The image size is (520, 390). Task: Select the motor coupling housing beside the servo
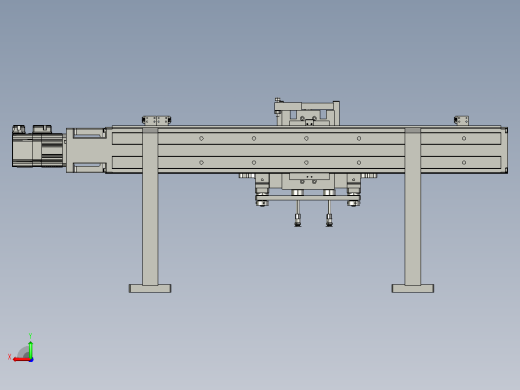pyautogui.click(x=86, y=150)
